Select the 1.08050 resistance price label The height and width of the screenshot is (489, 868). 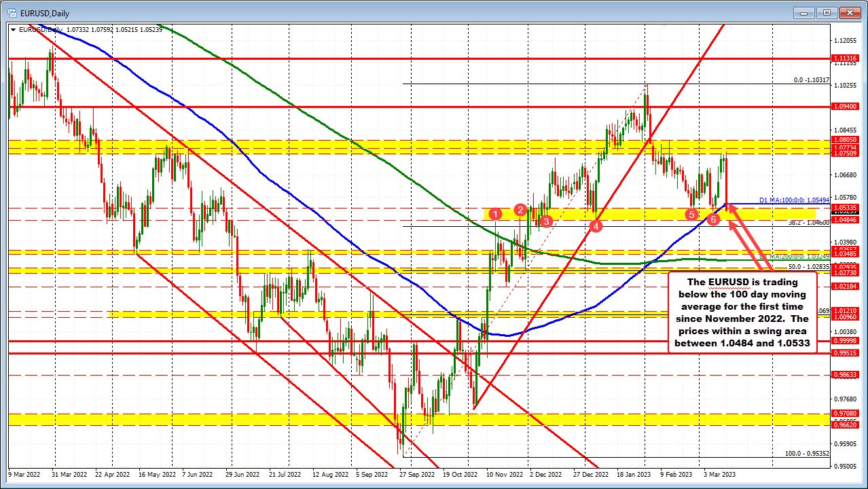(845, 141)
